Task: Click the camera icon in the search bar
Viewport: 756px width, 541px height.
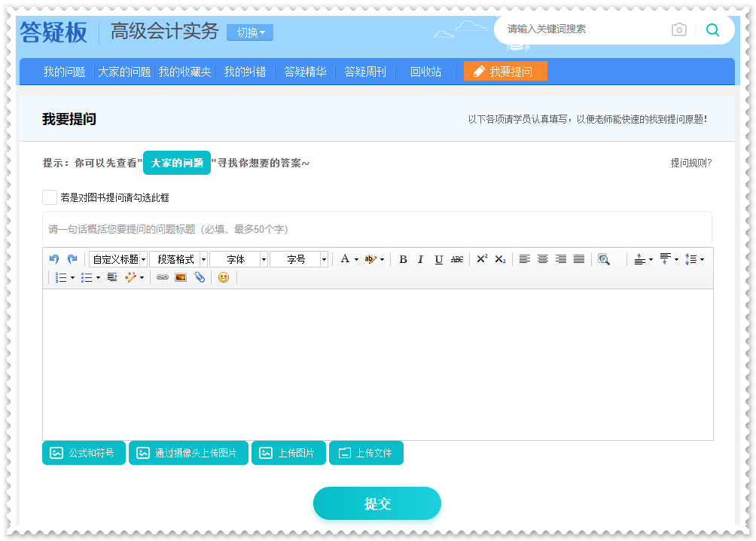Action: (x=678, y=29)
